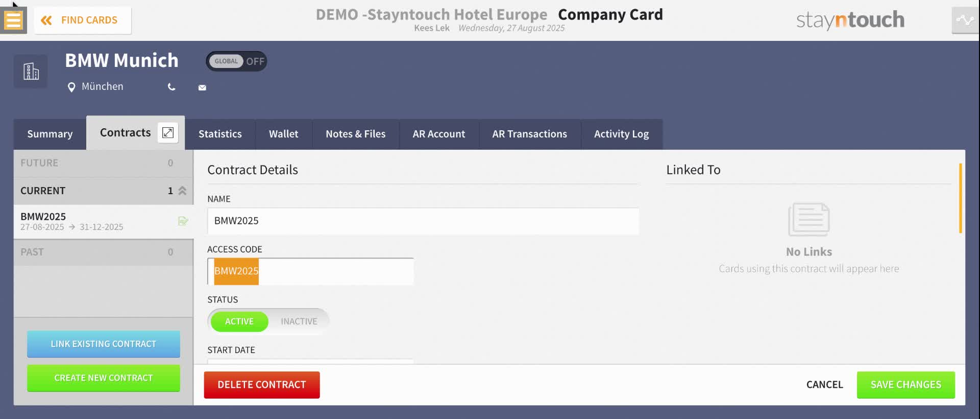Screen dimensions: 980x419
Task: Click the München location pin icon
Action: point(71,87)
